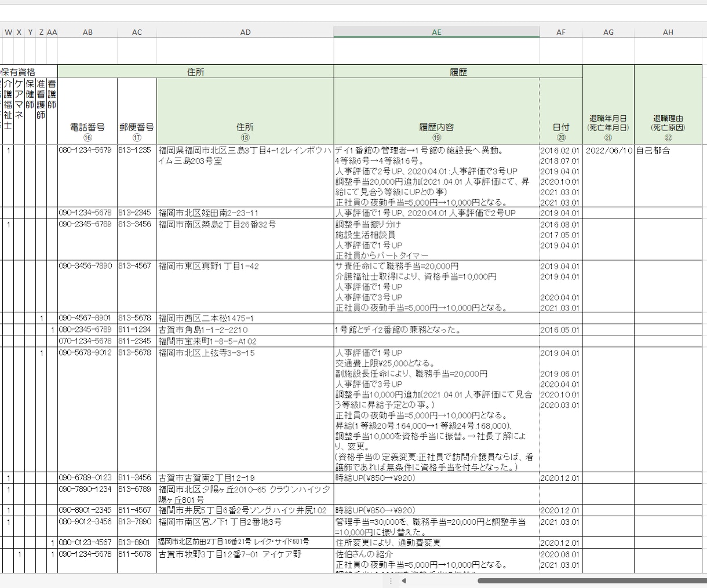Viewport: 707px width, 588px height.
Task: Select column W header
Action: click(x=8, y=32)
